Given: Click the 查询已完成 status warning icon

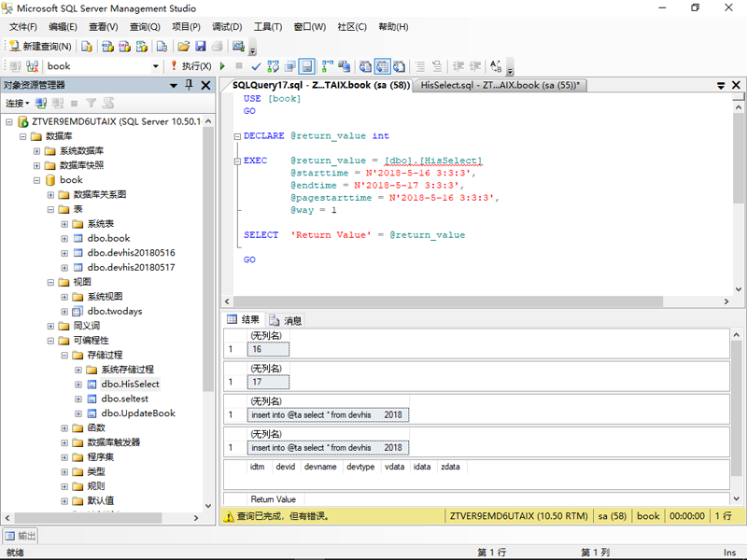Looking at the screenshot, I should point(229,516).
